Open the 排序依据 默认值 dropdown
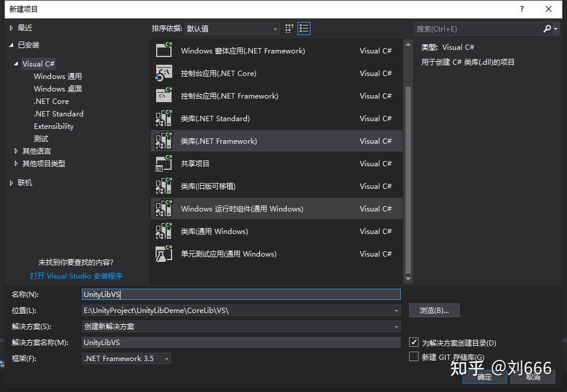 [x=232, y=29]
